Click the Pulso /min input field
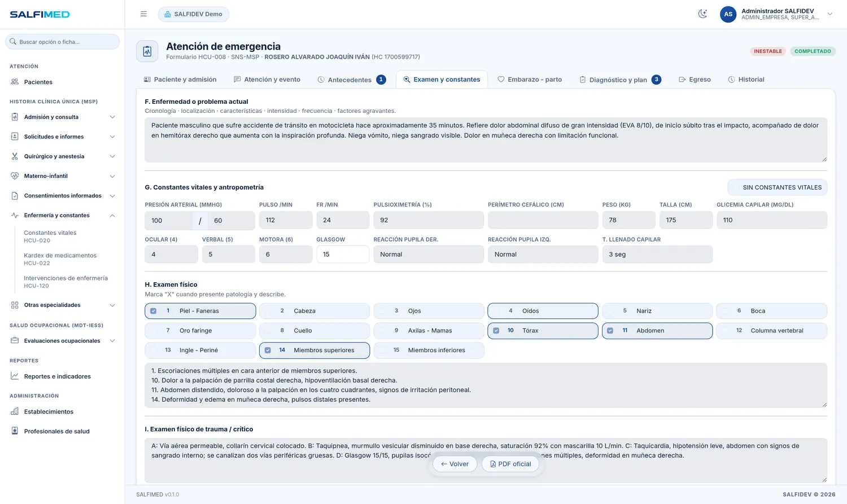 tap(286, 220)
